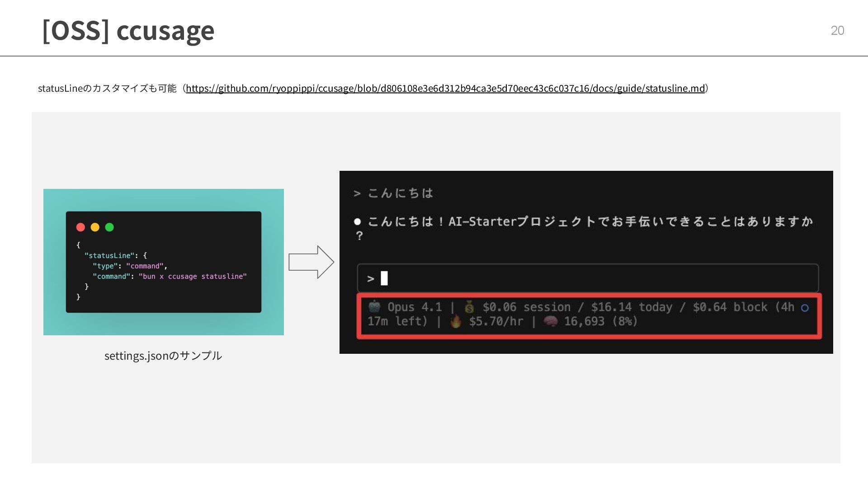Screen dimensions: 868x488
Task: Click the "type" key in JSON
Action: (105, 266)
